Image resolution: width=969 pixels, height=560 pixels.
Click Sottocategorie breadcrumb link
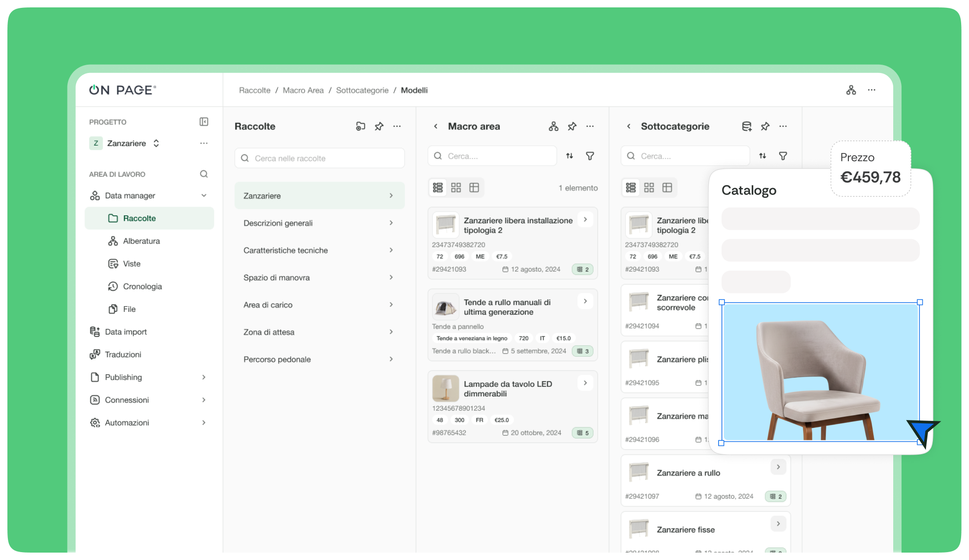pos(362,90)
